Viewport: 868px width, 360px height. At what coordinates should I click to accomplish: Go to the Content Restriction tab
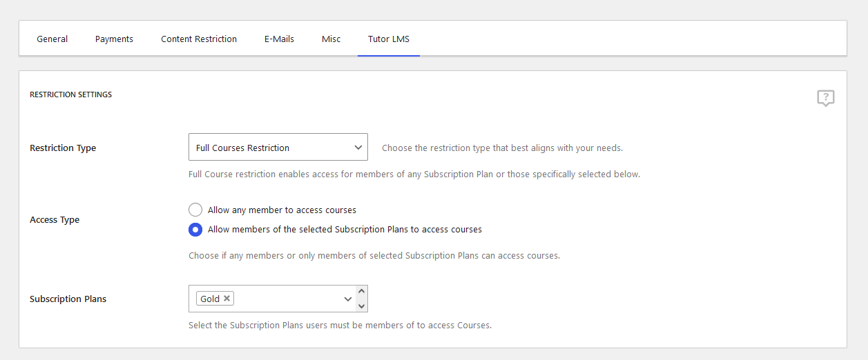(199, 39)
